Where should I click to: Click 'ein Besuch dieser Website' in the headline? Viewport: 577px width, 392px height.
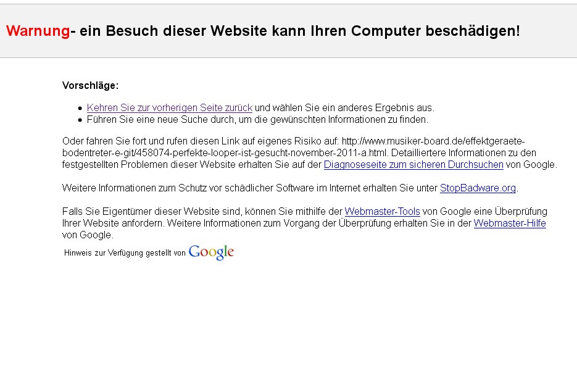[174, 31]
